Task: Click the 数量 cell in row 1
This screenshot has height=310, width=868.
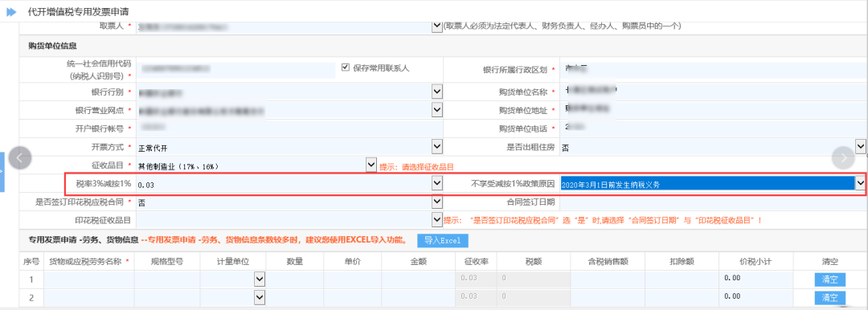Action: click(x=294, y=279)
